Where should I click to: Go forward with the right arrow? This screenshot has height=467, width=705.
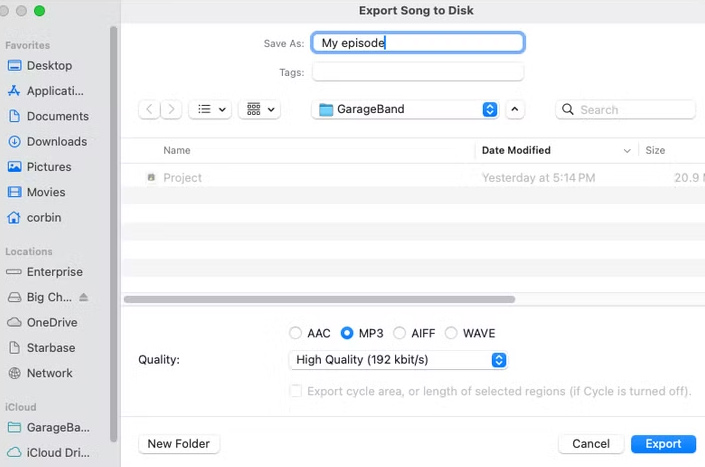(171, 109)
